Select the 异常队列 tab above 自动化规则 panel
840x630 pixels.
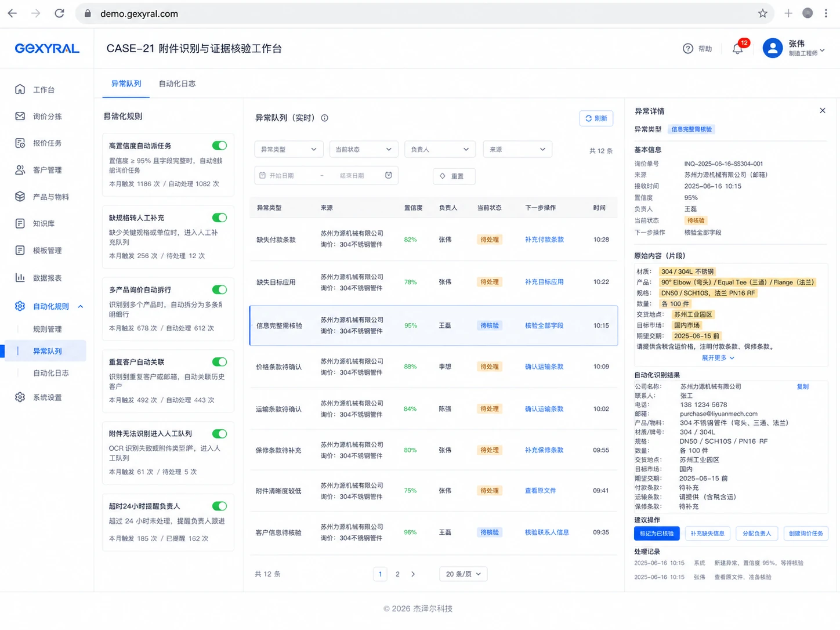(126, 84)
